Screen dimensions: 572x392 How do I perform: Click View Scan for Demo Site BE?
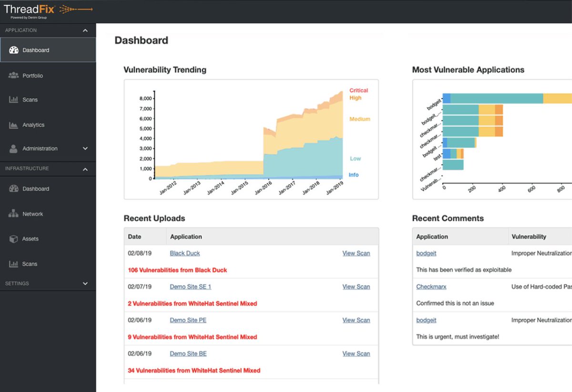356,353
